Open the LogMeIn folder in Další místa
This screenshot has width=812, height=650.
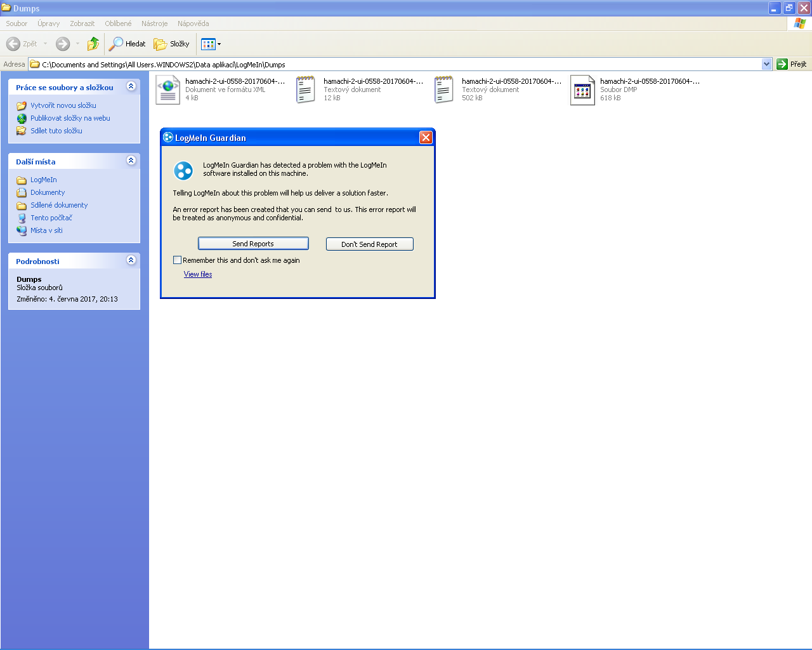[x=44, y=180]
